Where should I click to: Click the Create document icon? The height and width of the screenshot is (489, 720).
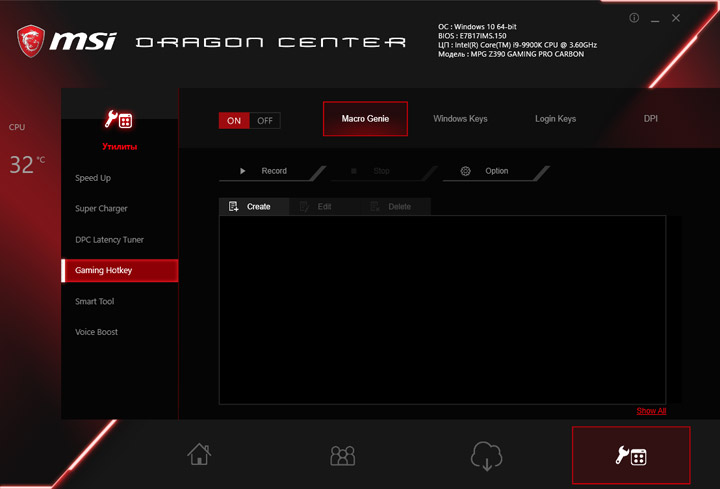coord(233,207)
